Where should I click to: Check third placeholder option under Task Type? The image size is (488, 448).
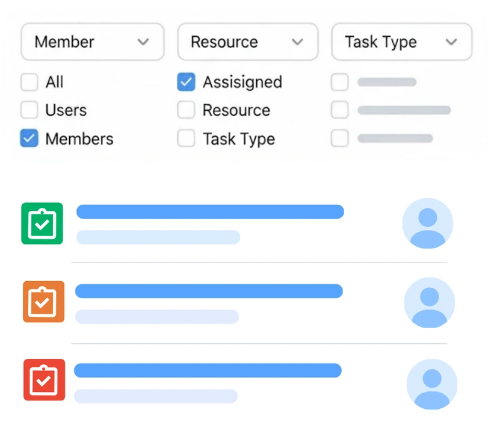pos(340,138)
